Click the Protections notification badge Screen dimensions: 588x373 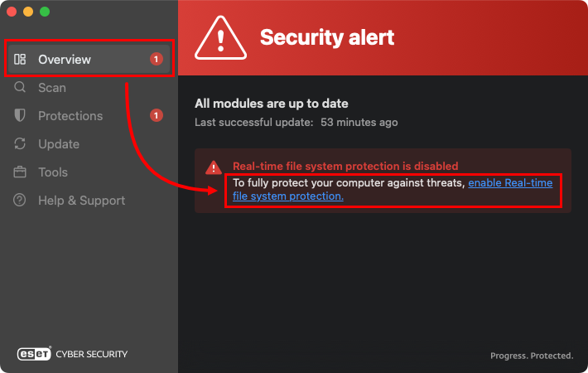click(x=156, y=115)
